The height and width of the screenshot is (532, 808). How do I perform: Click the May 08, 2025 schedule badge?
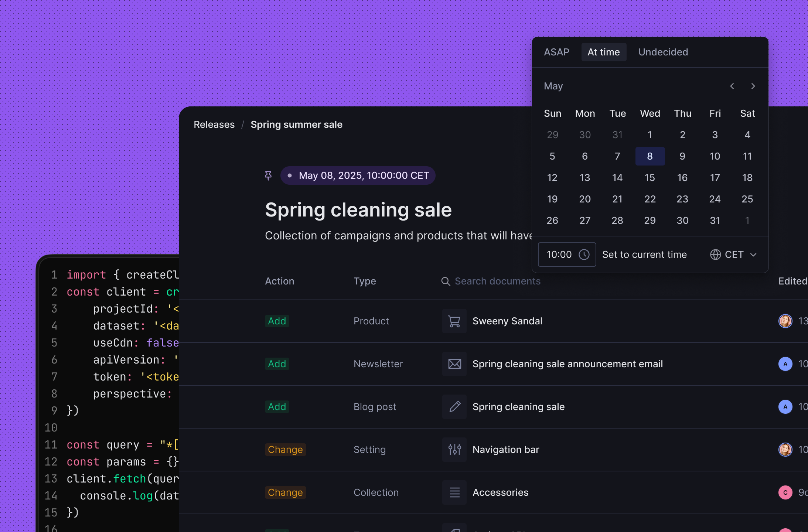coord(358,175)
